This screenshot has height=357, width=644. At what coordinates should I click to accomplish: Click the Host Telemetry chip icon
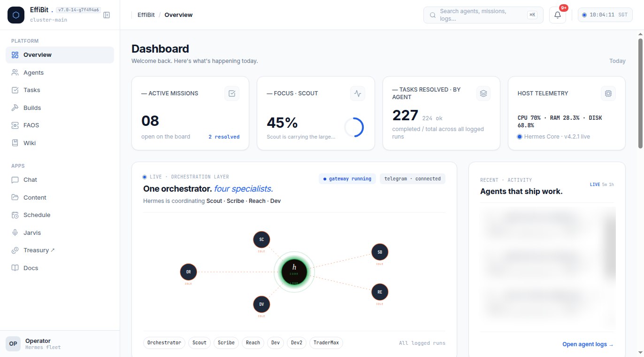tap(608, 93)
